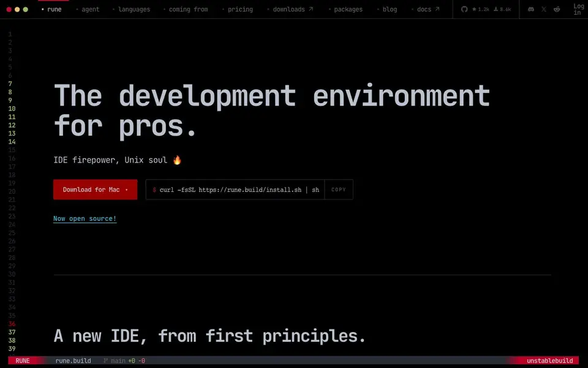
Task: Click the Download for Mac button
Action: coord(96,190)
